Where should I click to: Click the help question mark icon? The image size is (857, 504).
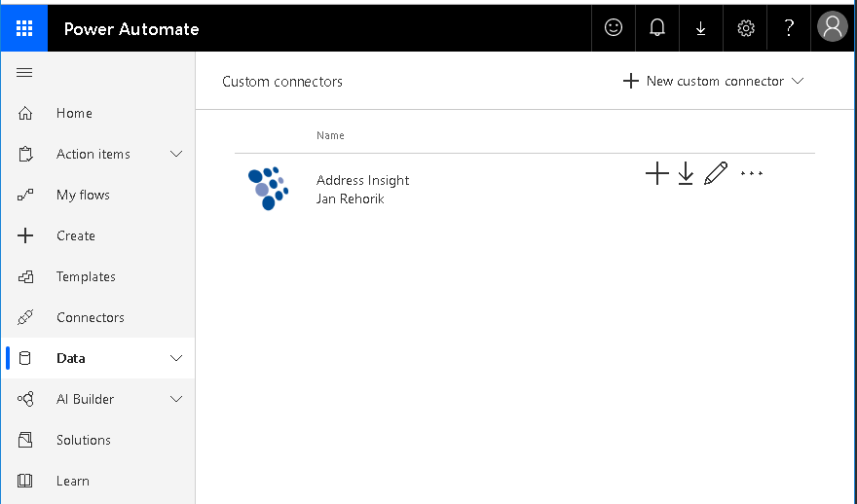pos(789,28)
